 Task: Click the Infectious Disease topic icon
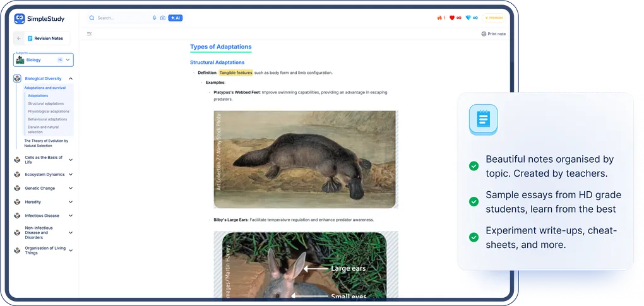tap(17, 215)
